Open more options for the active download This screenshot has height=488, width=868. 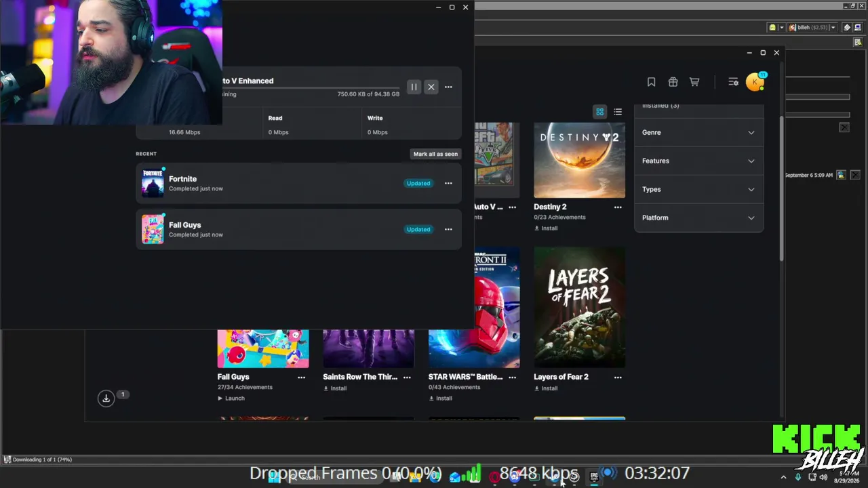coord(448,87)
